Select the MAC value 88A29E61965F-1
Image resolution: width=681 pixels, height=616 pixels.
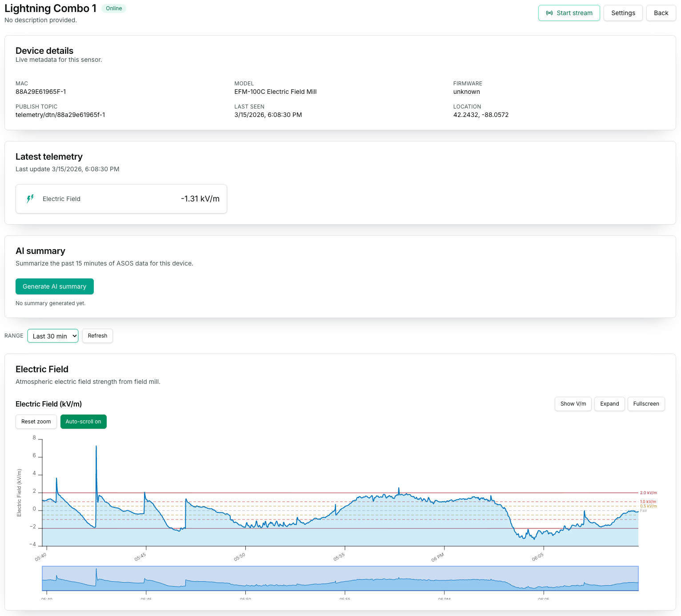click(x=41, y=92)
